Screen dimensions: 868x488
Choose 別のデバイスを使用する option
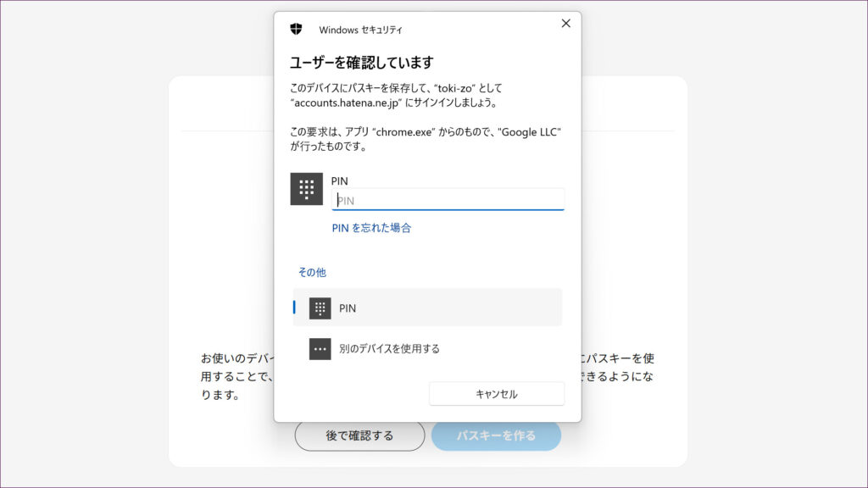[389, 349]
